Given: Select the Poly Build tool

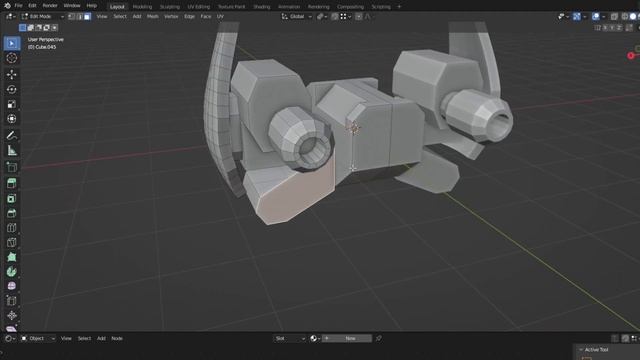Looking at the screenshot, I should [12, 257].
